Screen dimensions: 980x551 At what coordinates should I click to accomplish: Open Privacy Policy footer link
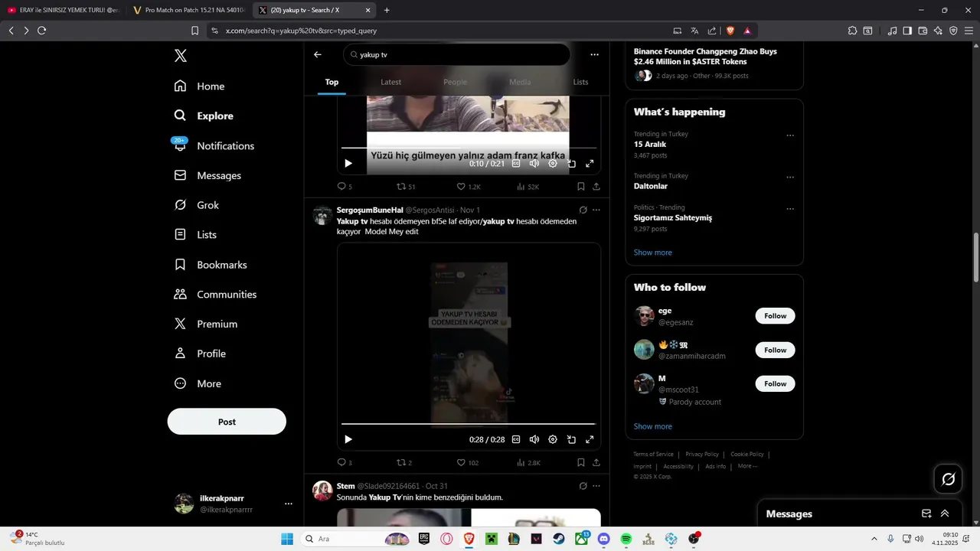(701, 455)
